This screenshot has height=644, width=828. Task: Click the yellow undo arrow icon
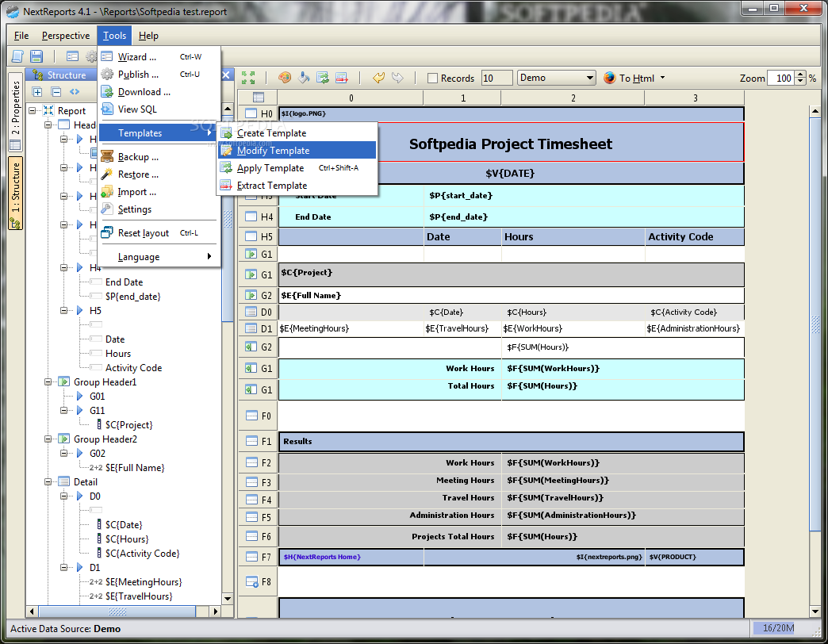pos(378,78)
